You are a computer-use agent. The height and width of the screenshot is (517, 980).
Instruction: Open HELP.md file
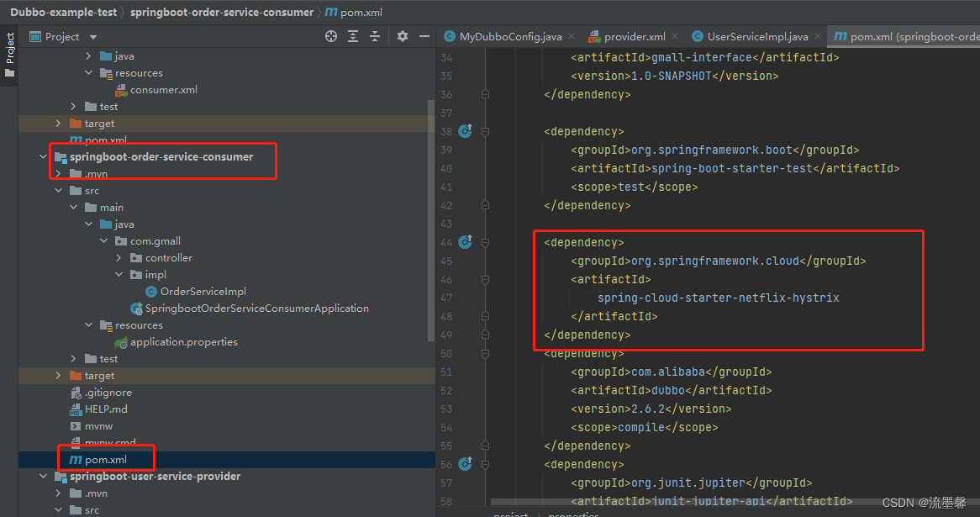pos(106,409)
